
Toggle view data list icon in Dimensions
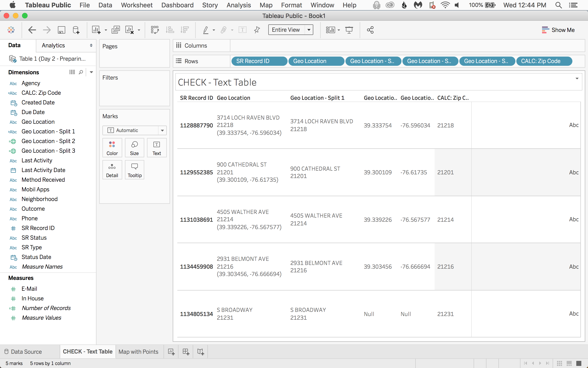[72, 72]
